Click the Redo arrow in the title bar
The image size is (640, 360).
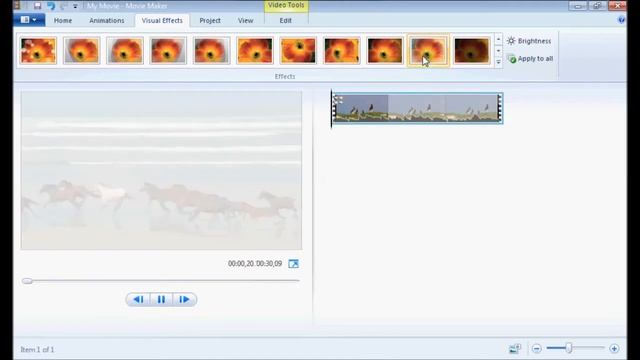click(64, 6)
